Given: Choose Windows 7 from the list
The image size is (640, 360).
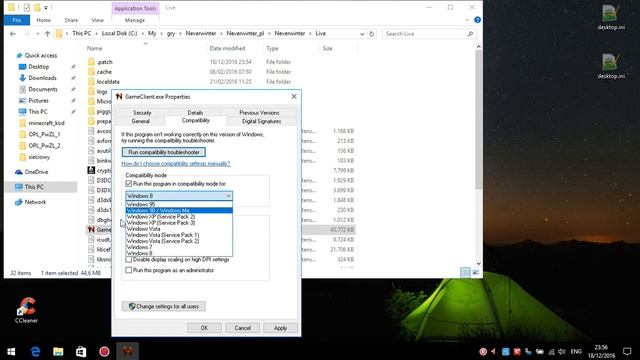Looking at the screenshot, I should (x=179, y=247).
